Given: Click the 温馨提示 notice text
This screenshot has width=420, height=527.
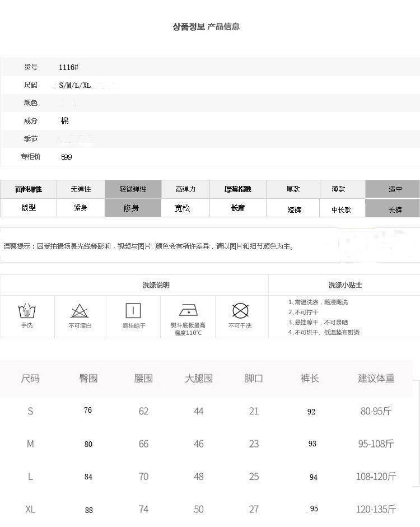Looking at the screenshot, I should pos(148,246).
